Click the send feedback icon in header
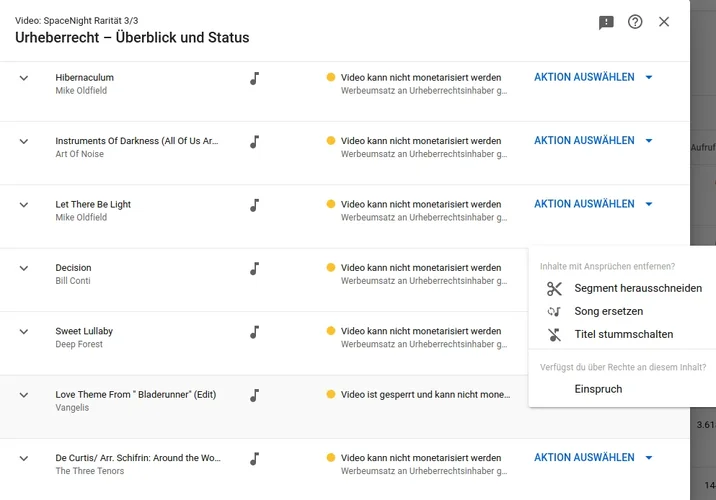 click(606, 22)
